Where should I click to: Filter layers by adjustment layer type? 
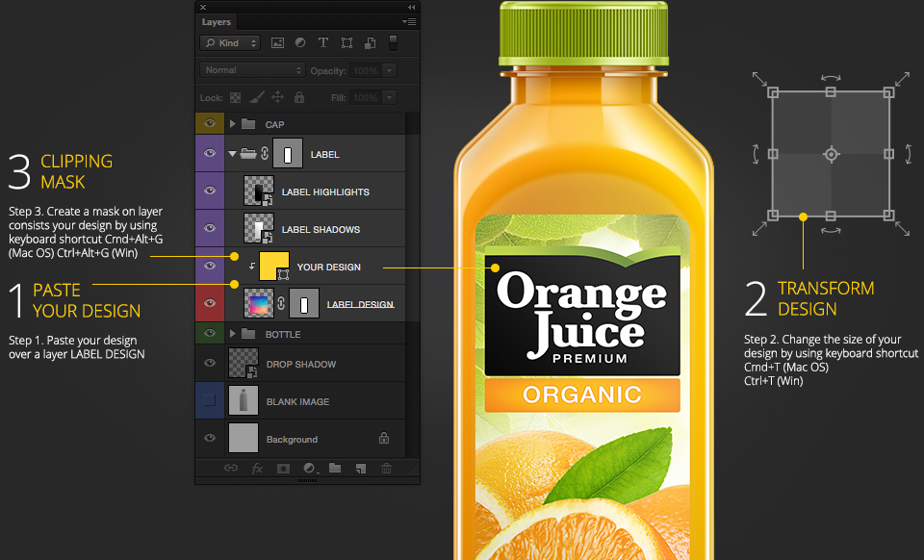click(x=300, y=43)
